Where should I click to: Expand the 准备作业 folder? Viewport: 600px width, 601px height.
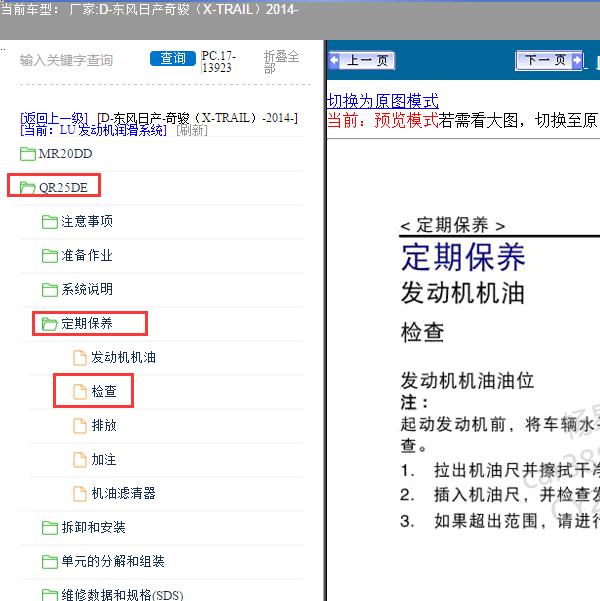[x=87, y=255]
